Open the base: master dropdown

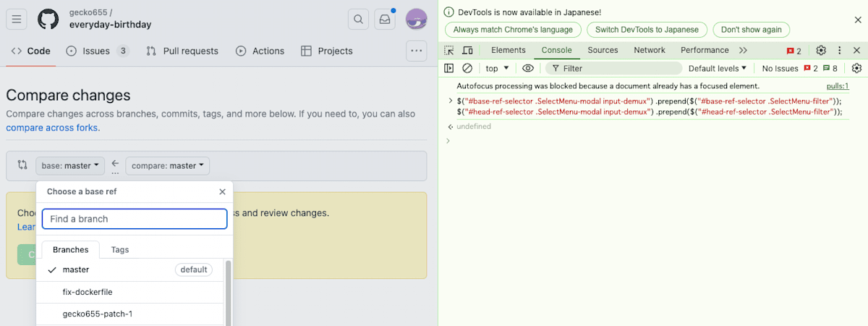pos(70,165)
